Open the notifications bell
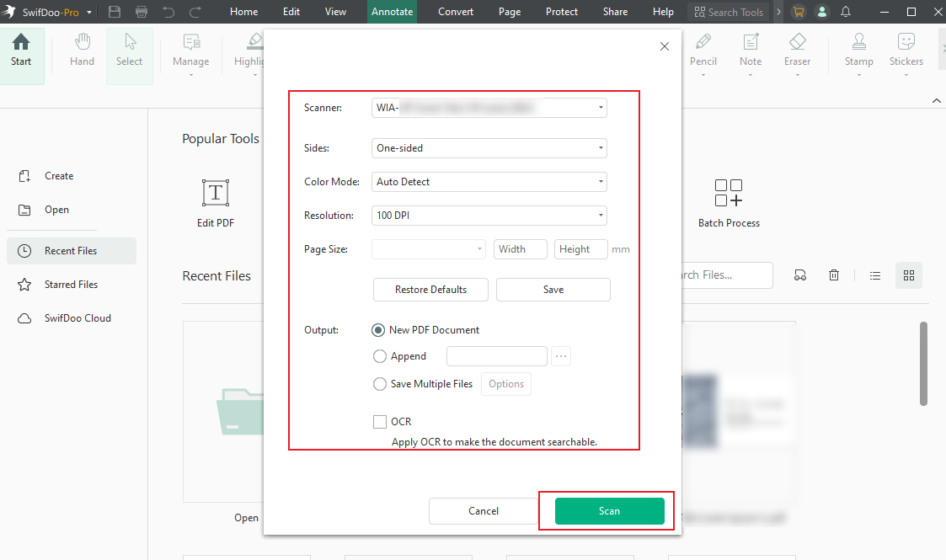 coord(846,12)
